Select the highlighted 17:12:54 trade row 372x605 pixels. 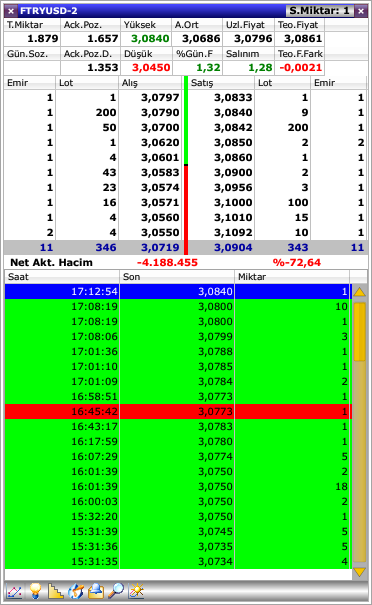178,292
